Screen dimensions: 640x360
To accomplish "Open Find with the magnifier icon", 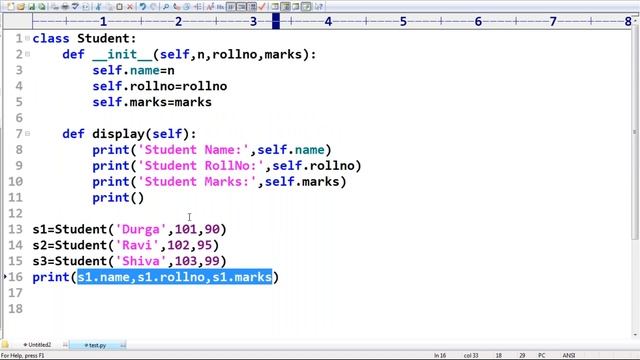I will 166,7.
